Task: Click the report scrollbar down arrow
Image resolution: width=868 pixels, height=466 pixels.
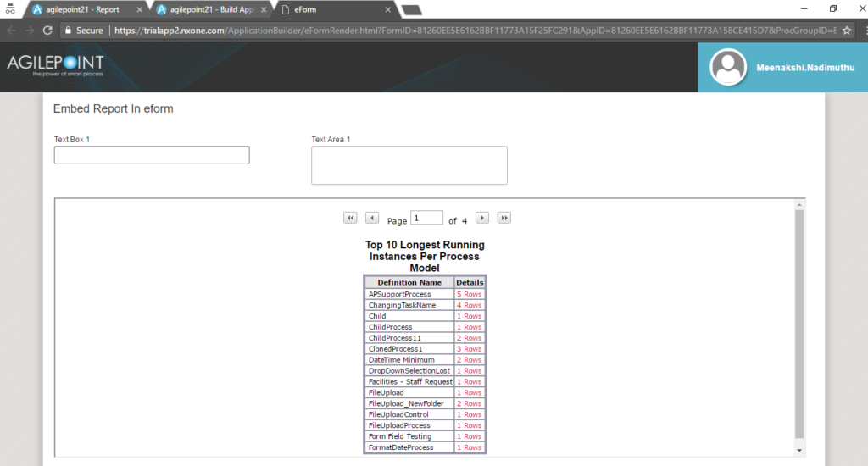Action: (799, 451)
